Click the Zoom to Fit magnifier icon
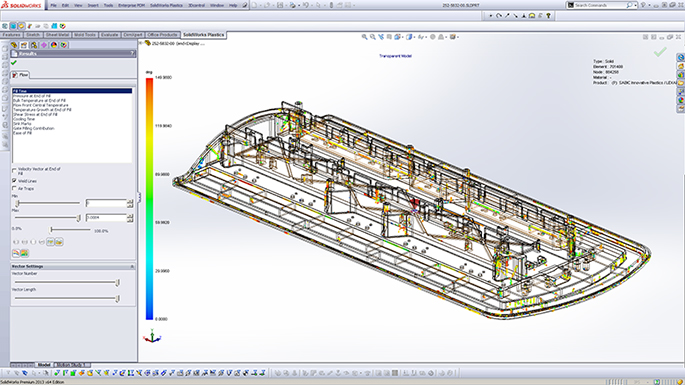 (364, 37)
